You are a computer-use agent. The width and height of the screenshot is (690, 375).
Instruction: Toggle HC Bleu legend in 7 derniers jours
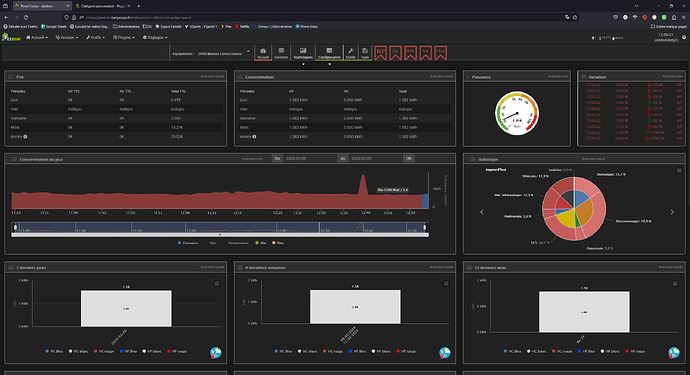55,351
